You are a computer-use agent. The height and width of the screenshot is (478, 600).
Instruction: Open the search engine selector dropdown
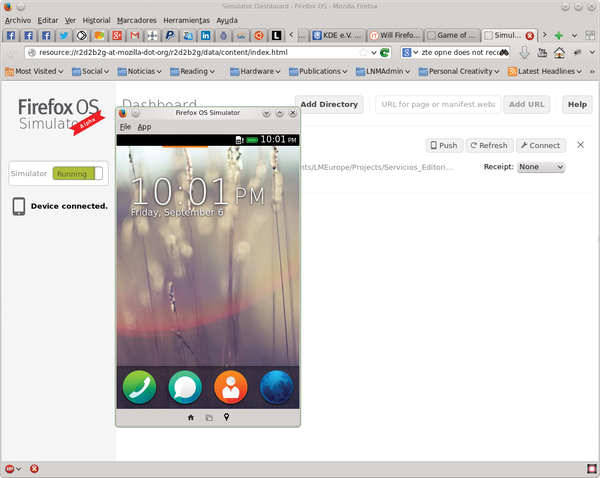[410, 52]
